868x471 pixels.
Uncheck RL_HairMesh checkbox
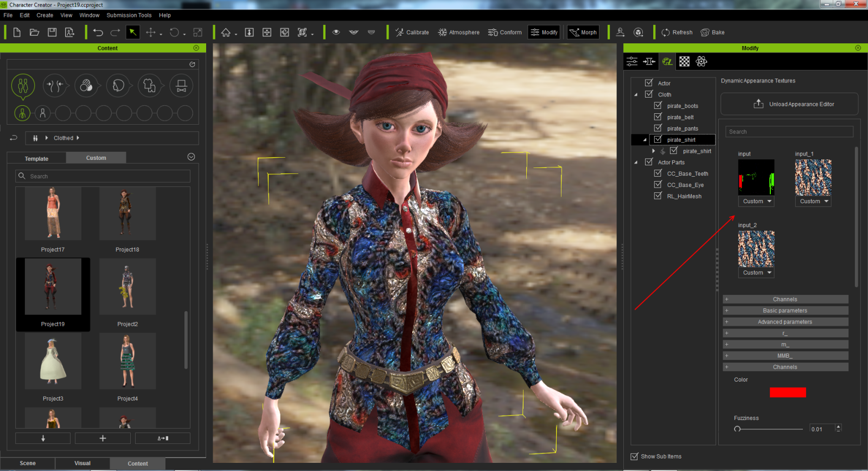[x=658, y=196]
